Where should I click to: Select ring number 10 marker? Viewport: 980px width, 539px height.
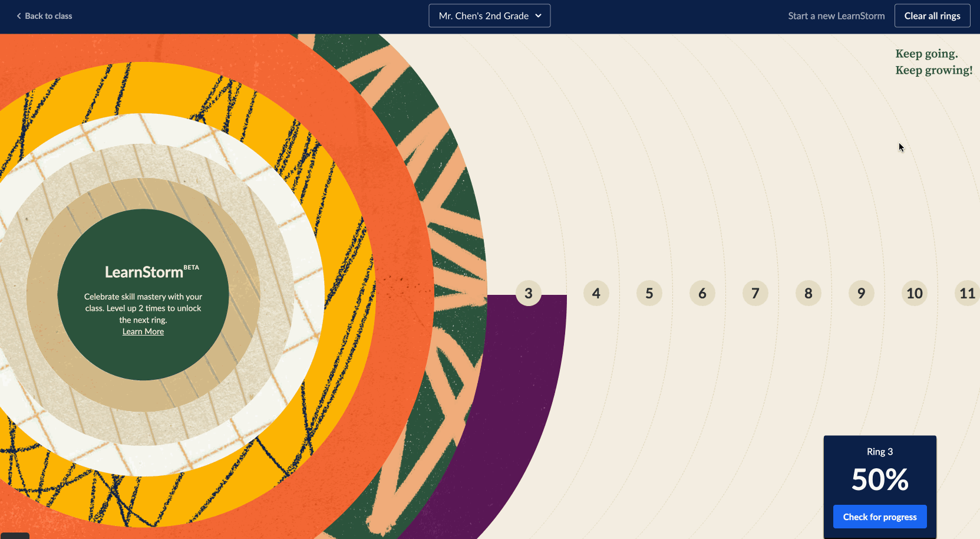tap(914, 293)
